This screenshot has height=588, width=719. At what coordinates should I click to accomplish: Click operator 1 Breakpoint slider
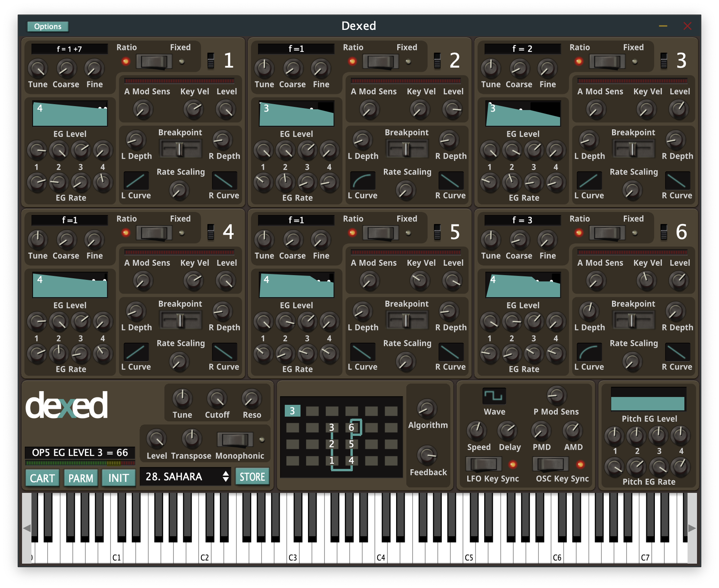point(180,149)
